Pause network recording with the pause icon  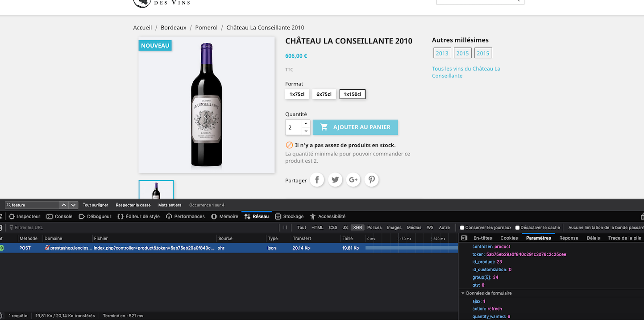tap(286, 227)
